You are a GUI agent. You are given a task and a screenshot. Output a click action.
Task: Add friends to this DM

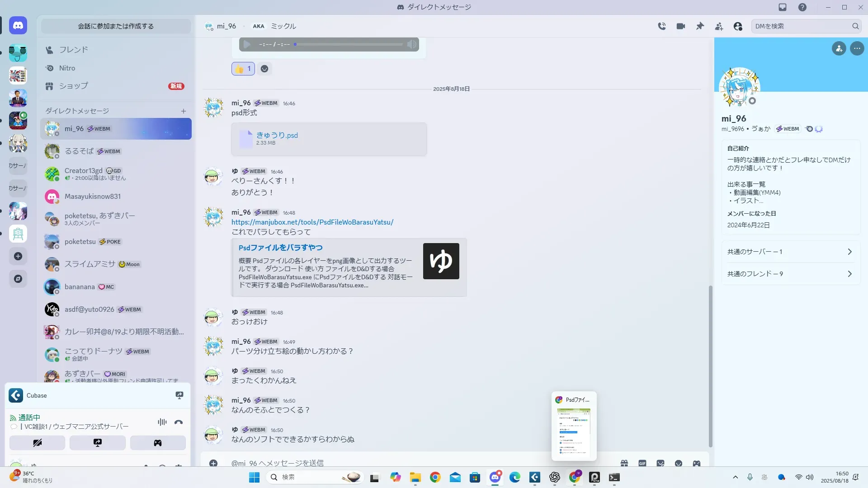coord(719,26)
